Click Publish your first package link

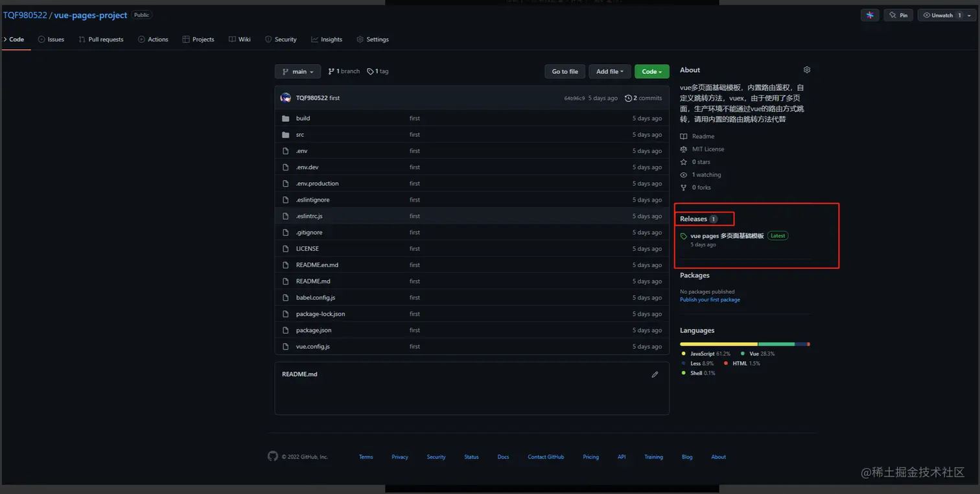click(710, 300)
